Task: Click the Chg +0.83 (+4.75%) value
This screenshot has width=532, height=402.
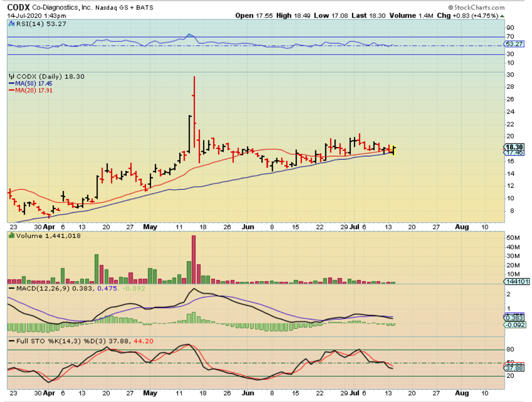Action: coord(468,16)
